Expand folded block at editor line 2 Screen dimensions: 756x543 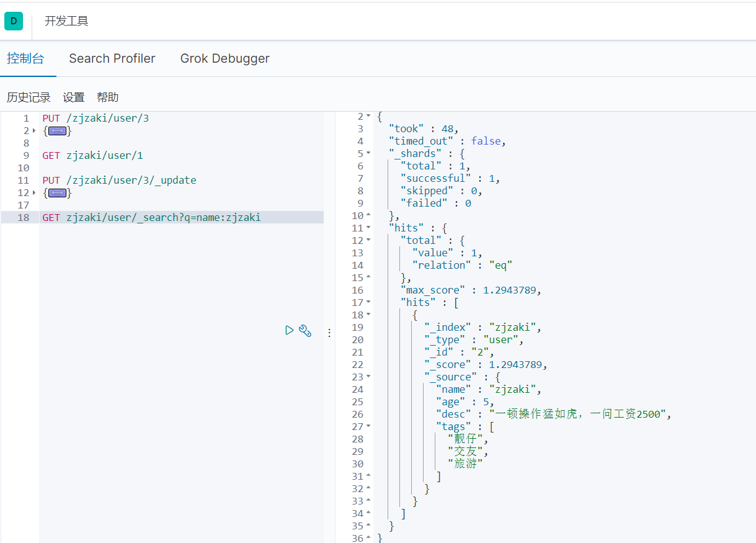(34, 131)
